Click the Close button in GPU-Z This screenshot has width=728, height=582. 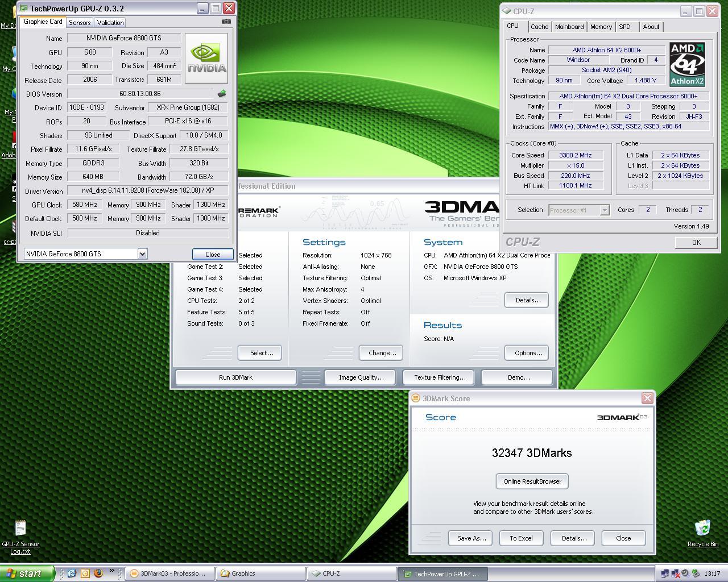tap(213, 254)
